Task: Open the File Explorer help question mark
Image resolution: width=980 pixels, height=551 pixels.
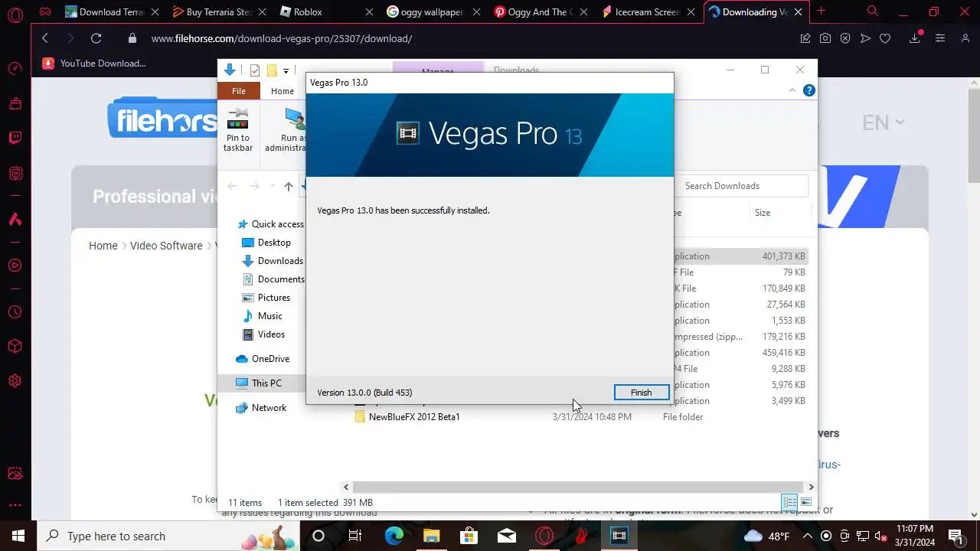Action: click(x=809, y=90)
